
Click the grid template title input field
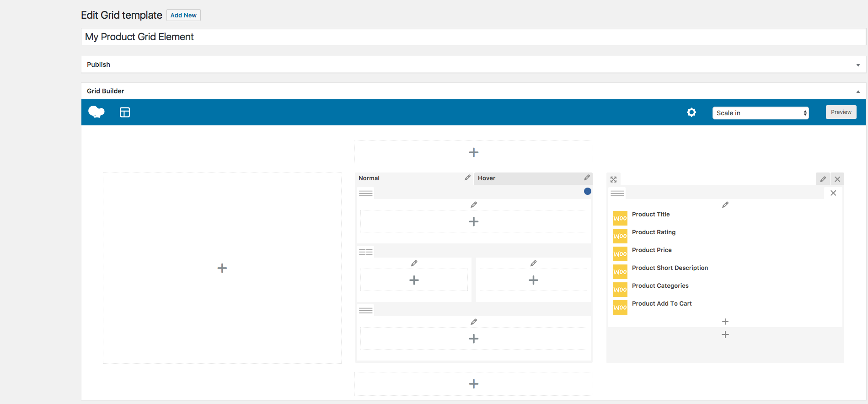pos(473,37)
